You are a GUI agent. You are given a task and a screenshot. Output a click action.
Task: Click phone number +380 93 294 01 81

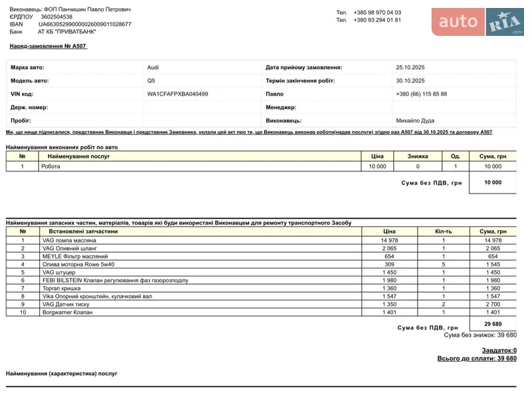click(377, 20)
